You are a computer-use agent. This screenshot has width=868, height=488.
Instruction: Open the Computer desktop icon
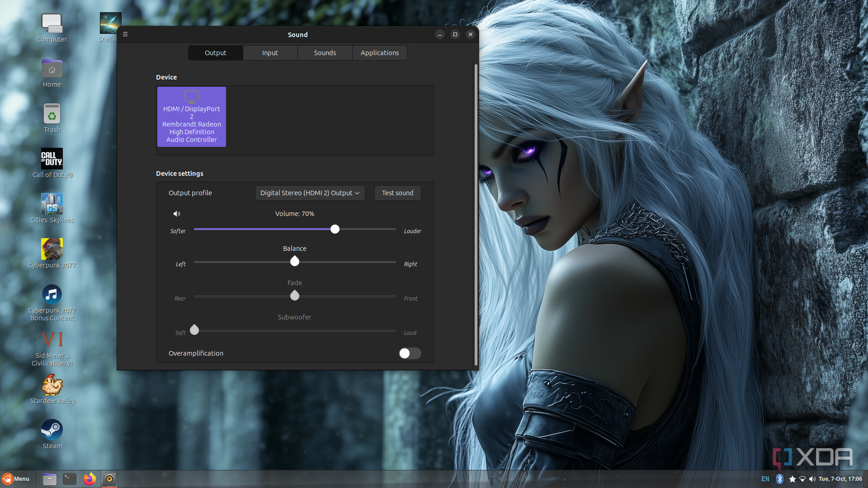point(52,28)
